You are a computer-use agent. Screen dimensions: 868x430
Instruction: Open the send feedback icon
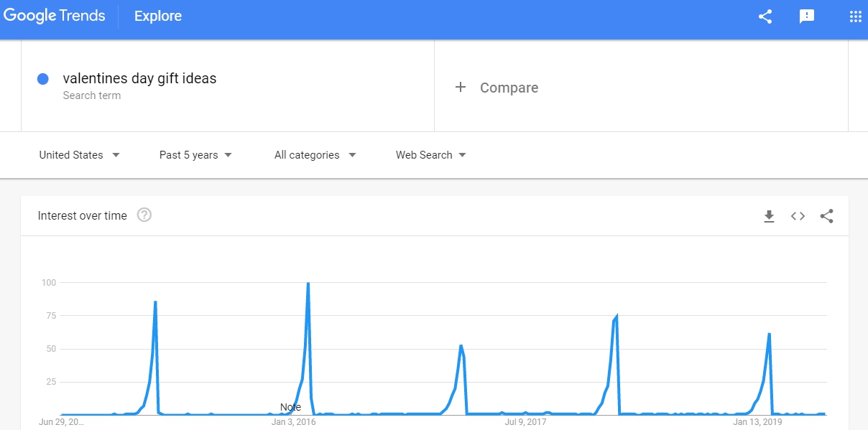pos(807,17)
